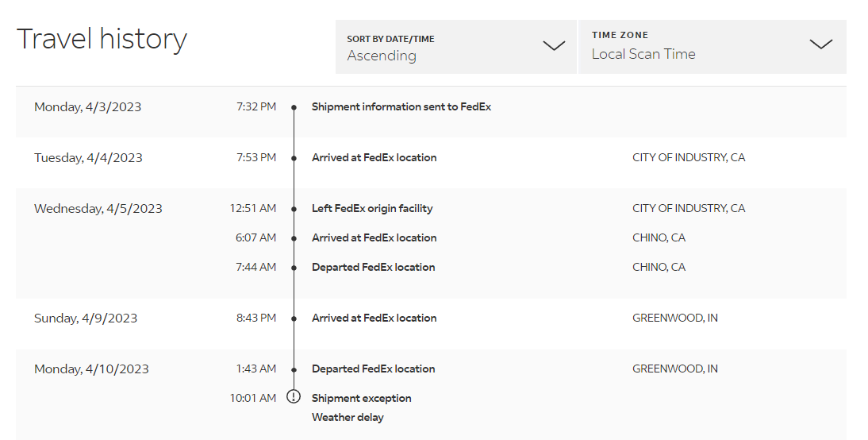The width and height of the screenshot is (868, 440).
Task: Click the 6:07 AM timeline dot
Action: [294, 238]
